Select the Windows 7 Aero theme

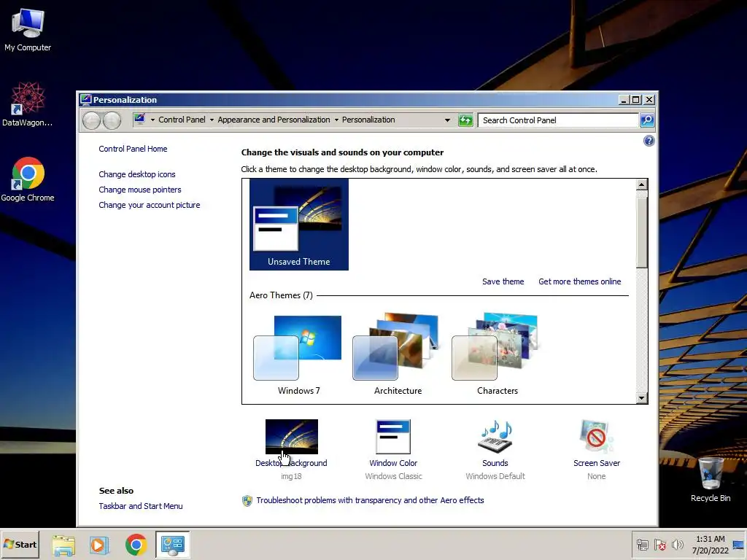298,354
